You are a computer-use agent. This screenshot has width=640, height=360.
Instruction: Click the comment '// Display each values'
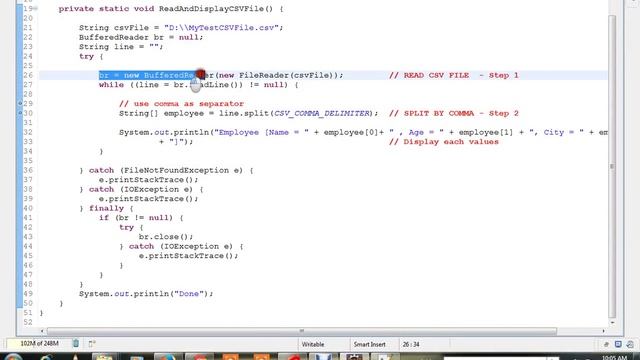[x=444, y=142]
